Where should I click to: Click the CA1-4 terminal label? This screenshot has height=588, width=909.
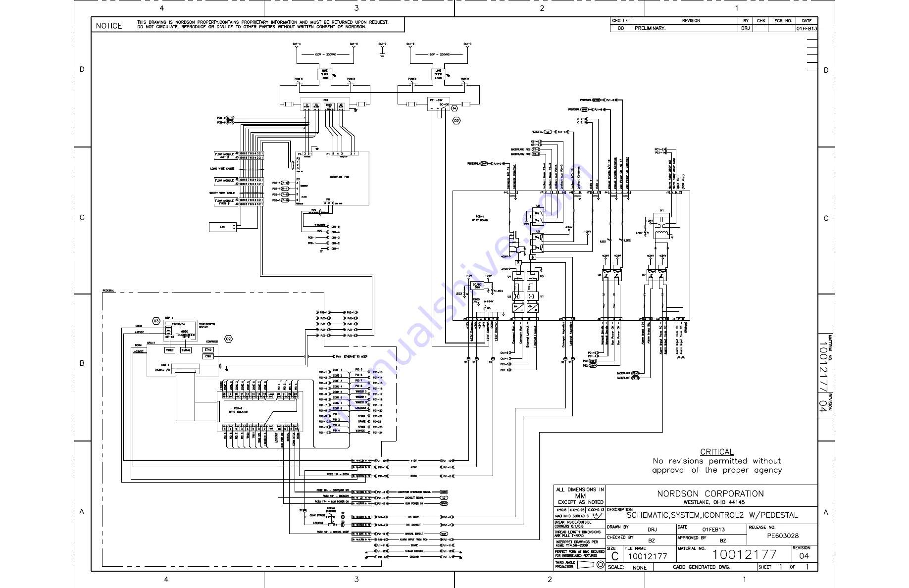coord(297,44)
